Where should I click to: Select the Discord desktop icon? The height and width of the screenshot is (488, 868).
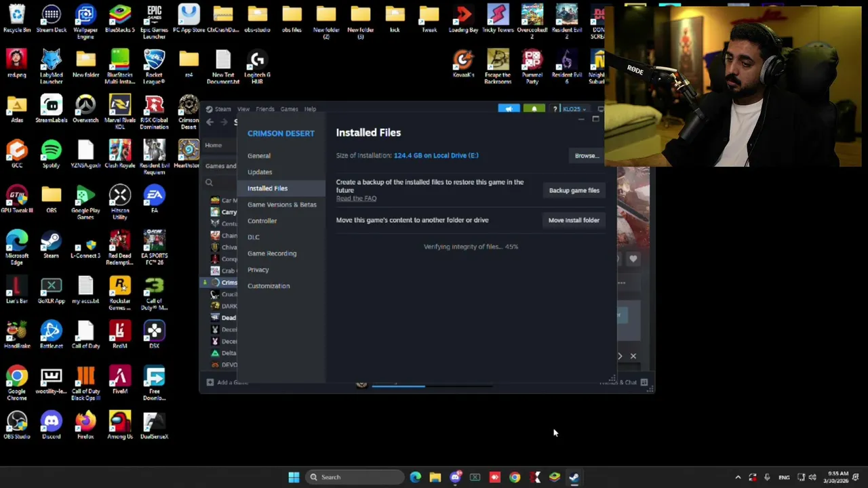pyautogui.click(x=51, y=425)
